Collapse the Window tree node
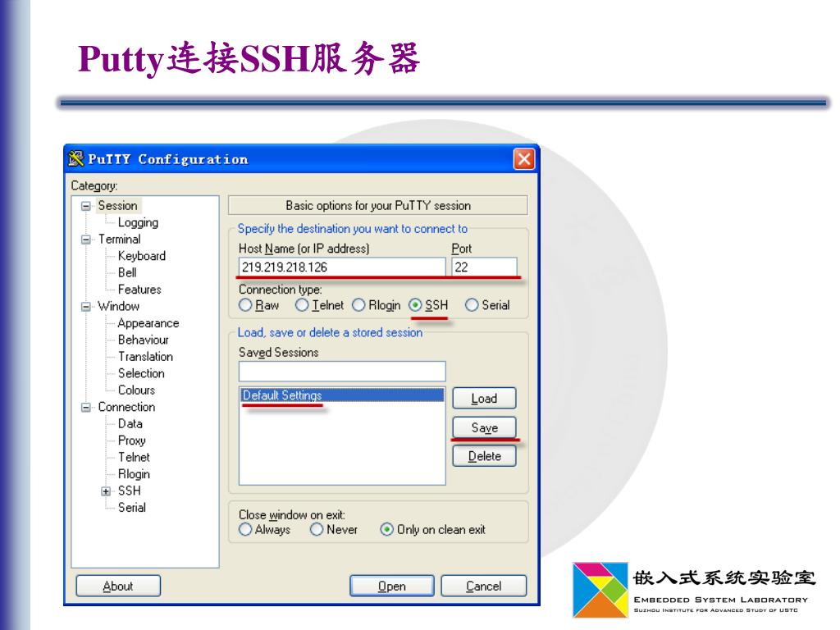Viewport: 840px width, 630px height. (85, 307)
